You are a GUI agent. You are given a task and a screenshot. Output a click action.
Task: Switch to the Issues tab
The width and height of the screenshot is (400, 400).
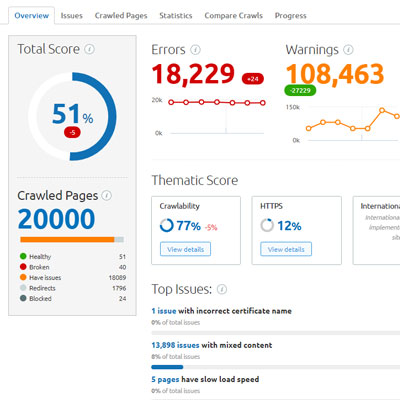pos(71,16)
